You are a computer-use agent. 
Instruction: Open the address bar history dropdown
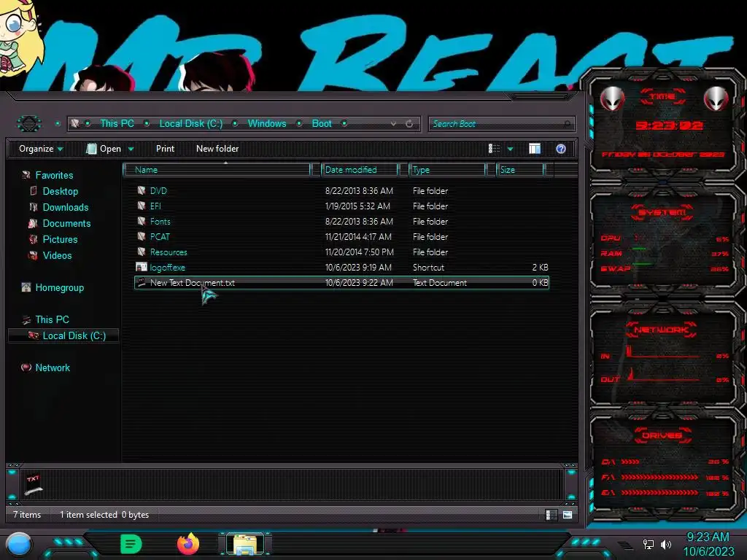[x=393, y=124]
